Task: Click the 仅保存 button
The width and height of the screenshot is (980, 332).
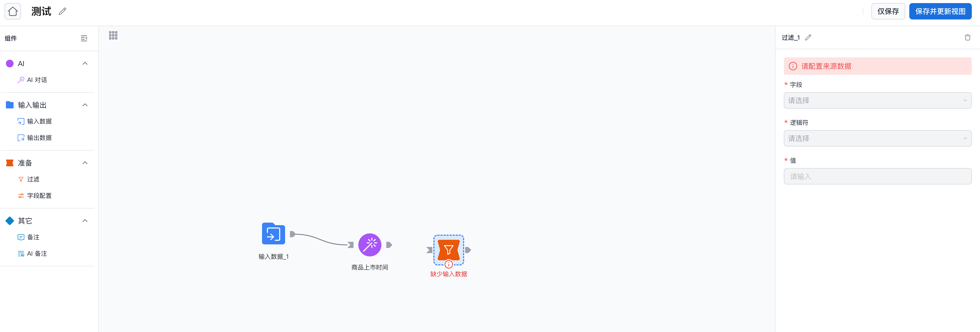Action: click(888, 12)
